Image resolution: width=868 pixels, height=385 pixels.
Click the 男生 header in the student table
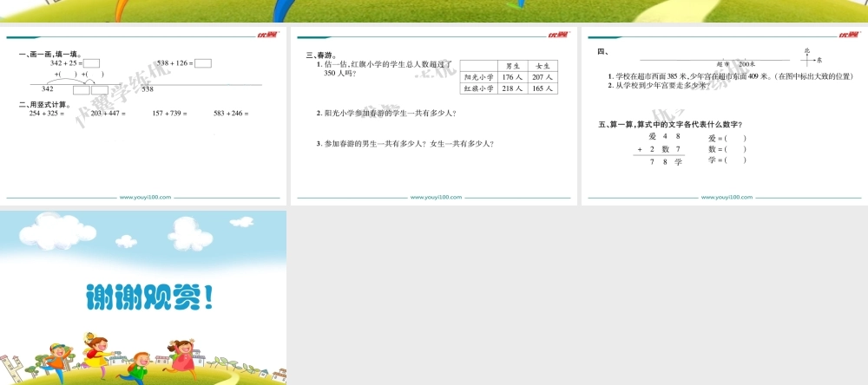point(510,66)
